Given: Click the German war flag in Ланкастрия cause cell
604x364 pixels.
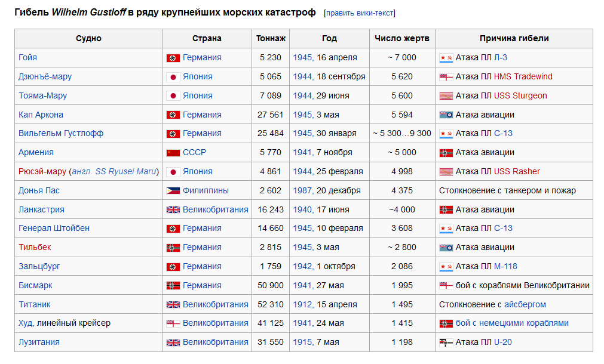Looking at the screenshot, I should tap(446, 209).
